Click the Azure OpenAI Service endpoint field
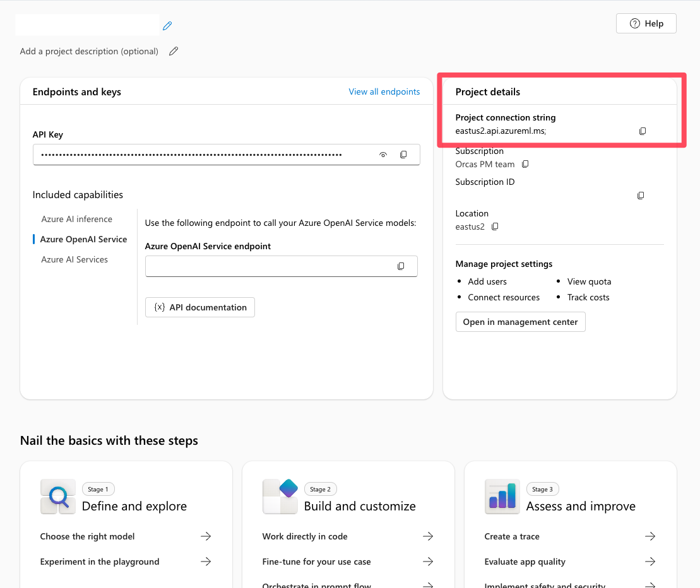The width and height of the screenshot is (700, 588). coord(271,266)
